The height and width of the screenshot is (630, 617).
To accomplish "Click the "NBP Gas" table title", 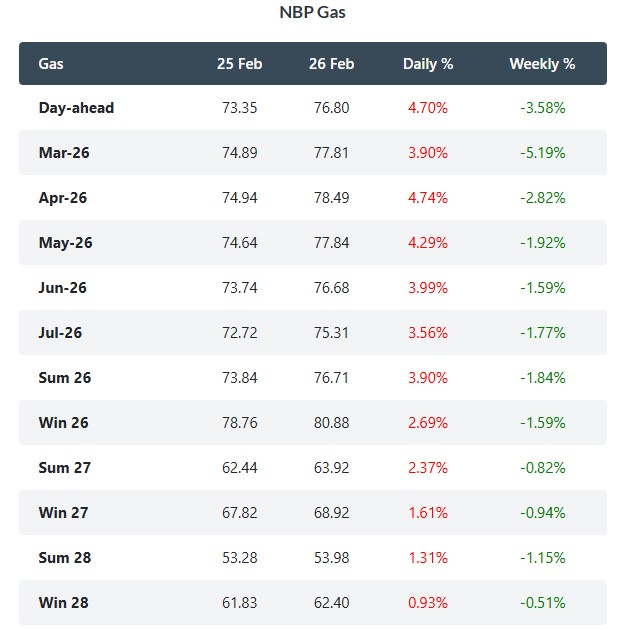I will pos(312,13).
